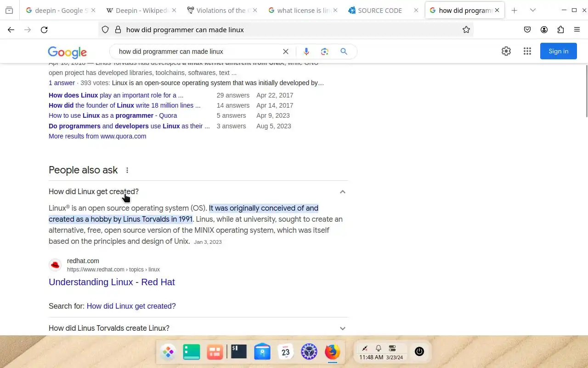Viewport: 588px width, 368px height.
Task: Close the Deepin Wikipedia tab
Action: [x=174, y=10]
